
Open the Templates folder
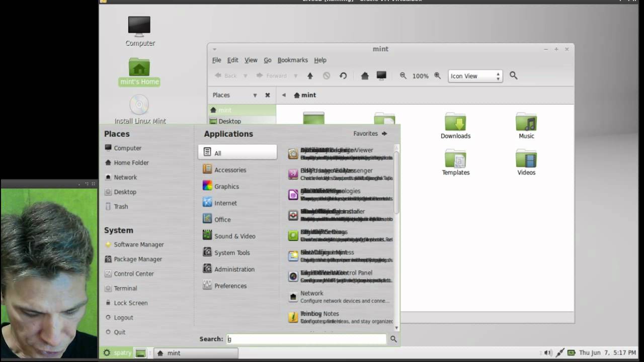point(455,162)
